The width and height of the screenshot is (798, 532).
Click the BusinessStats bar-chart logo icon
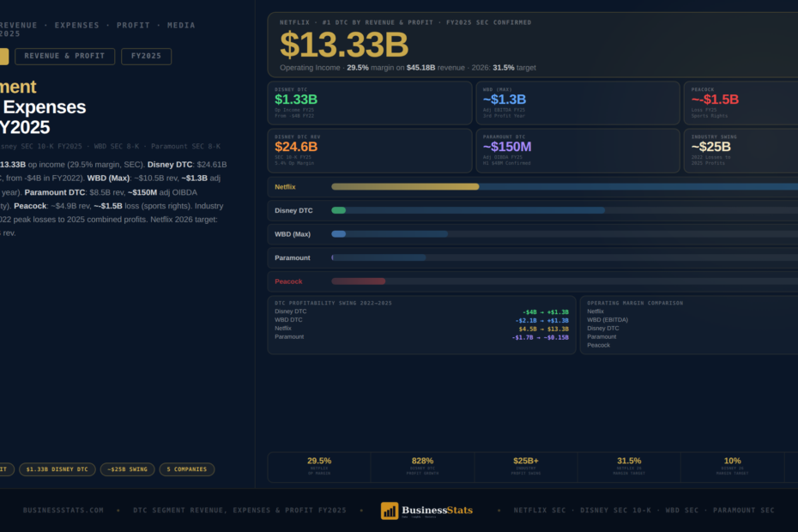pyautogui.click(x=390, y=511)
